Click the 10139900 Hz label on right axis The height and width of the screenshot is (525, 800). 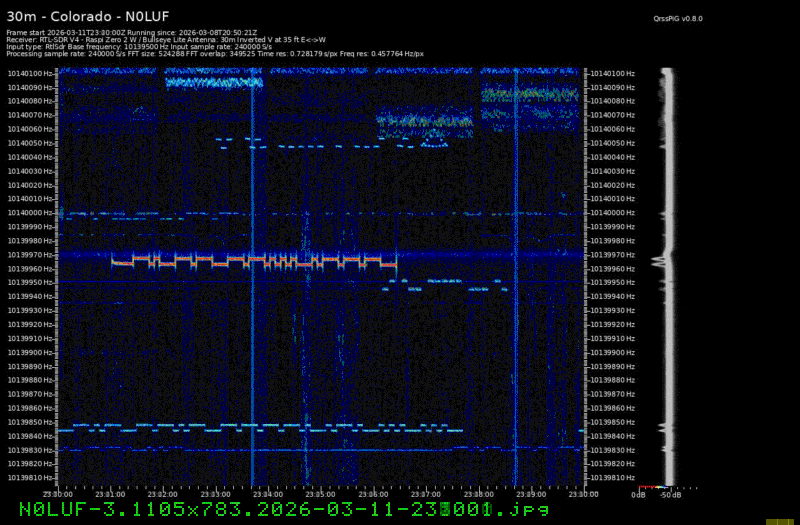click(612, 352)
